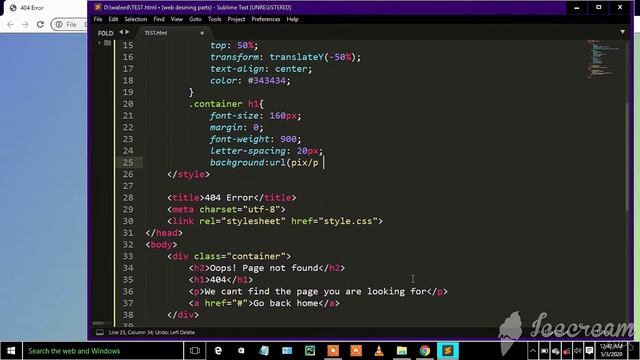Open the Store icon on taskbar

tap(241, 351)
